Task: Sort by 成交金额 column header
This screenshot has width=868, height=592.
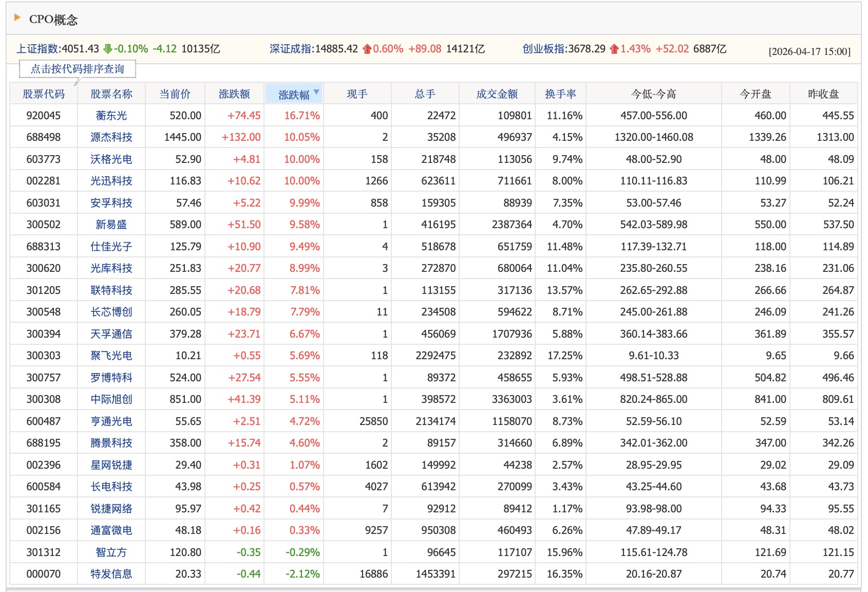Action: pos(497,94)
